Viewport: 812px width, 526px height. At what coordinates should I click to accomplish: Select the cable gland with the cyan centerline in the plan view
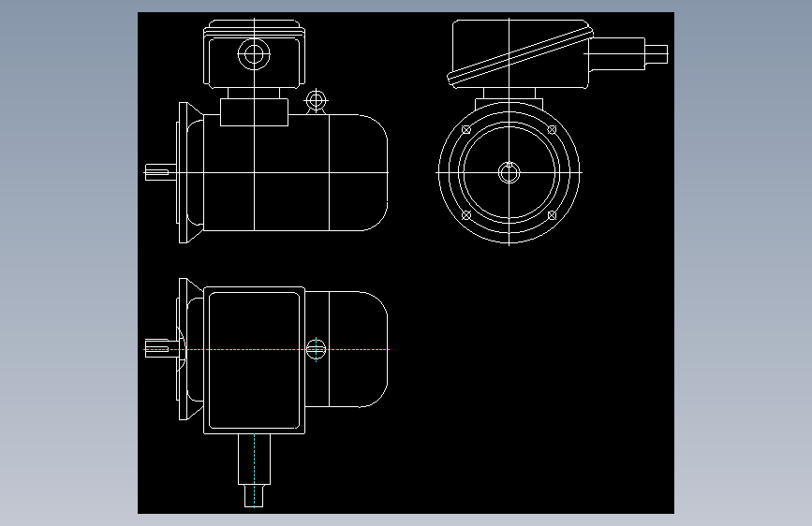tap(254, 470)
